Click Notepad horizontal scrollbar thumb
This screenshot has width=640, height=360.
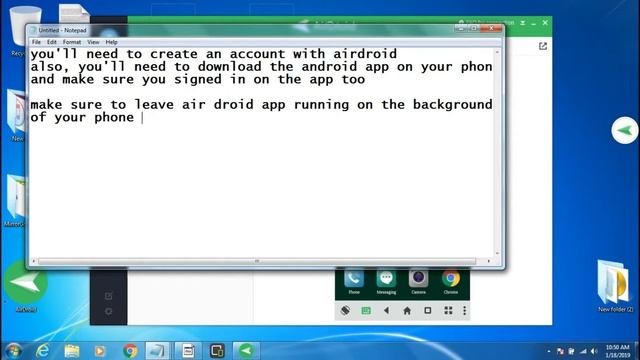coord(257,261)
